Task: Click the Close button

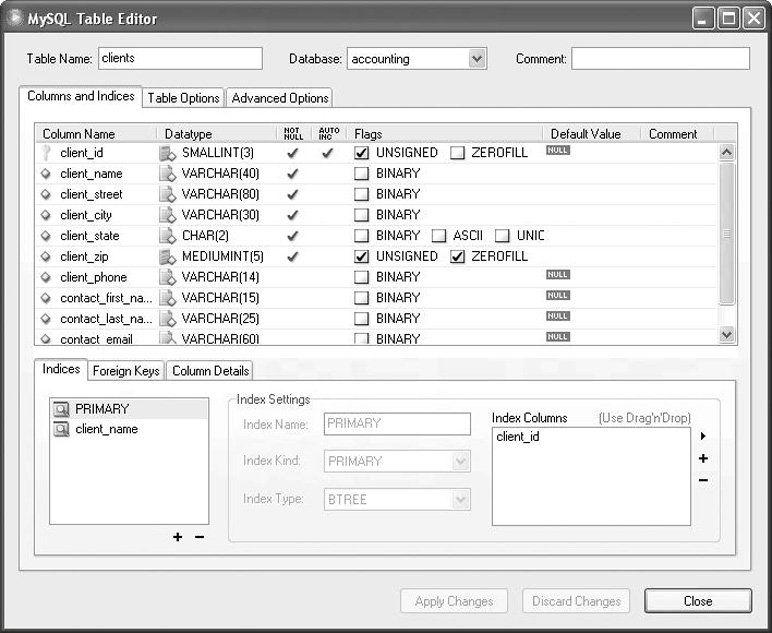Action: tap(698, 601)
